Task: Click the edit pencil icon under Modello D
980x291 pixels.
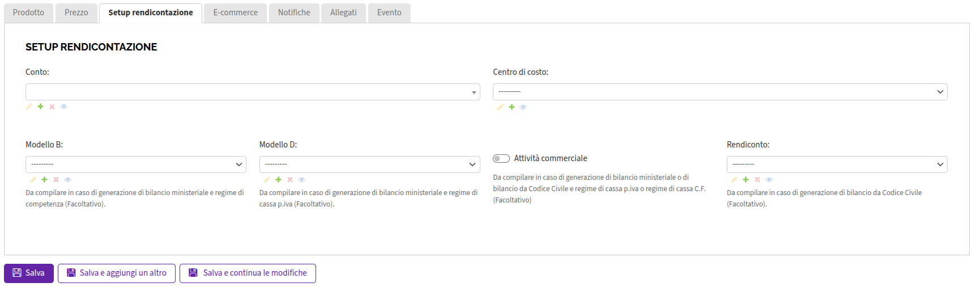Action: click(267, 180)
